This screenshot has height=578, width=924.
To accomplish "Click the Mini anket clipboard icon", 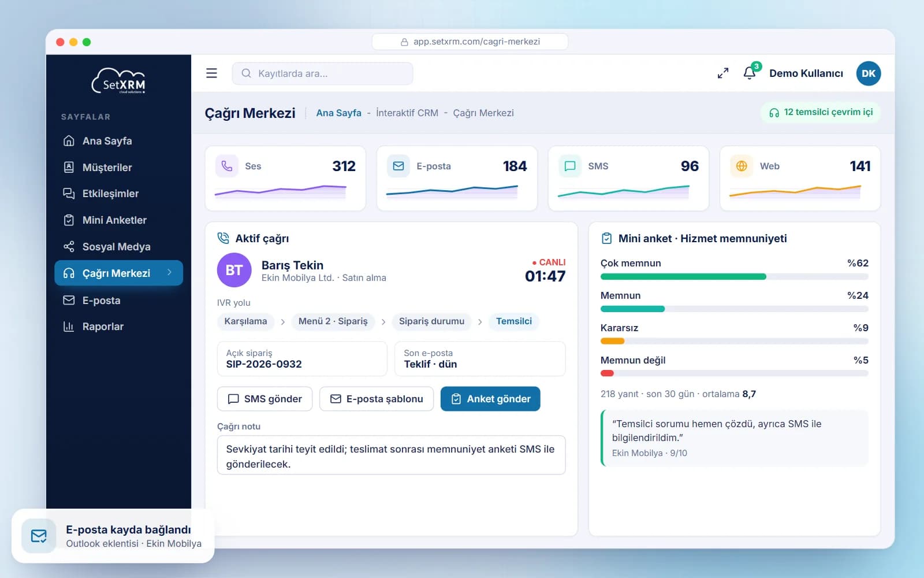I will pos(606,238).
